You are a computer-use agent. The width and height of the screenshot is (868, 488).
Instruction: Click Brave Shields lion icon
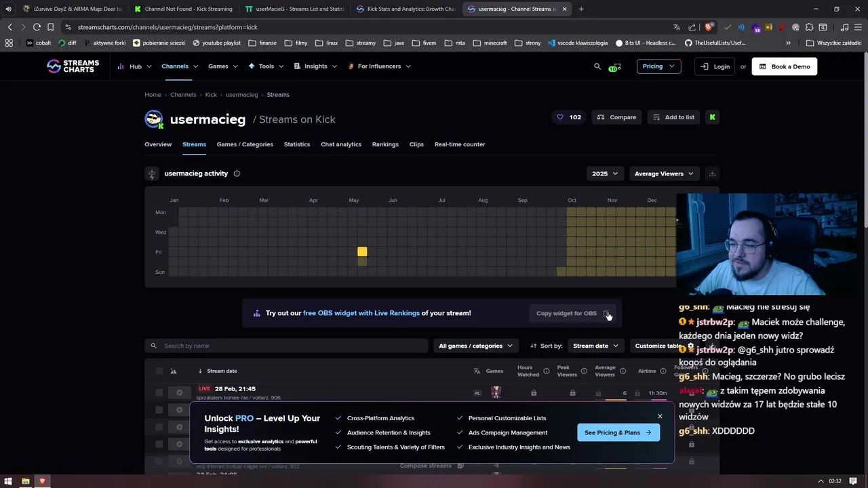[x=709, y=27]
